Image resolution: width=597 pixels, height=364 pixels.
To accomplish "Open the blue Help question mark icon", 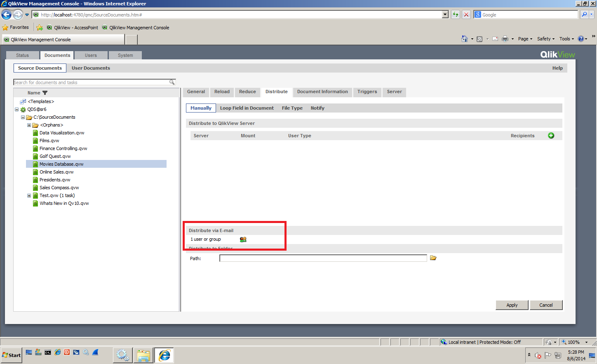I will point(581,39).
